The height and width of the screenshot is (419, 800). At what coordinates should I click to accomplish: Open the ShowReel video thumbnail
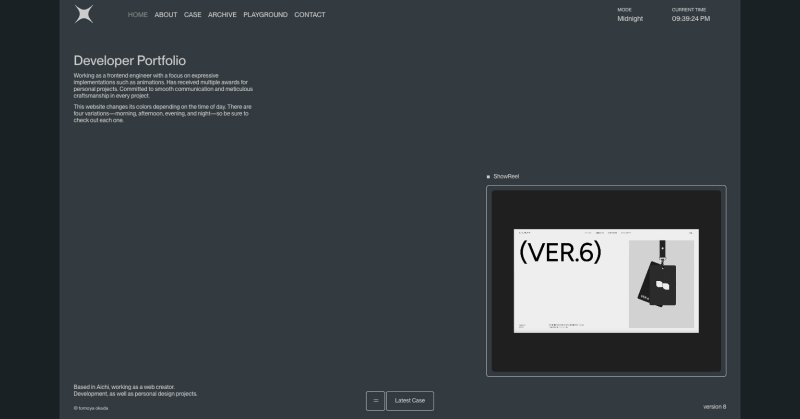click(606, 281)
